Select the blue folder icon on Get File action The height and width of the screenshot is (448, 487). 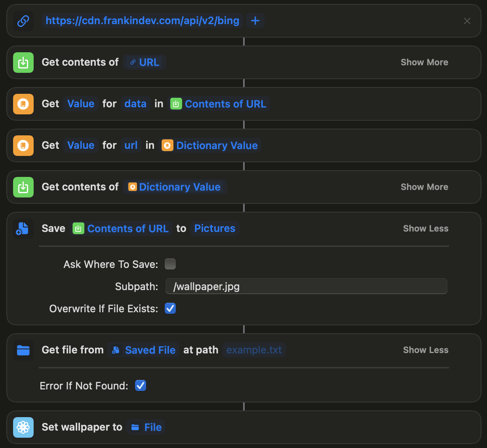click(x=23, y=350)
